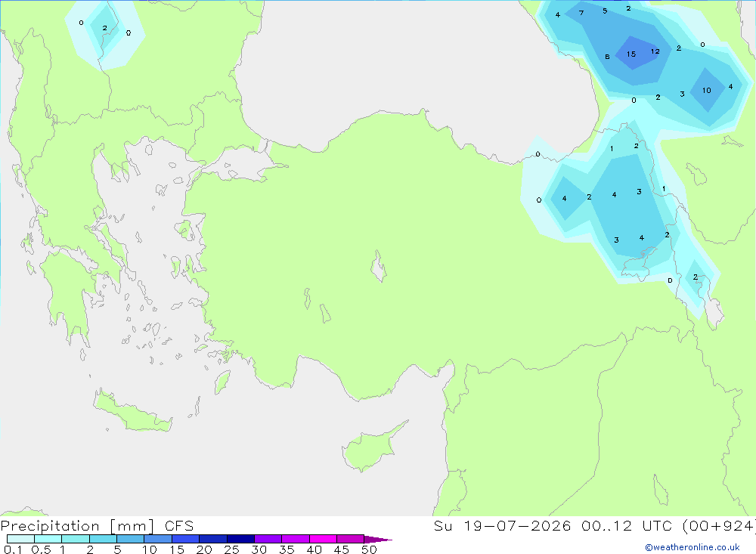
Task: Click the legend label '45'
Action: pos(342,549)
